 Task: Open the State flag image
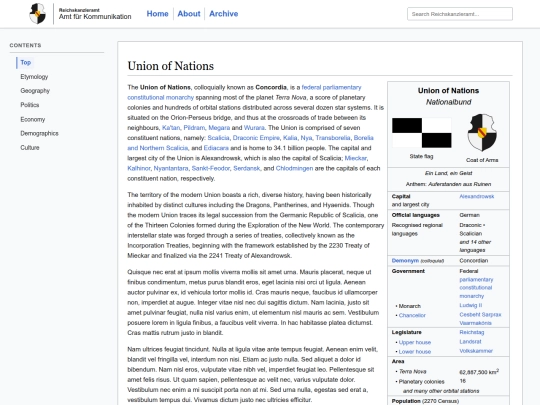tap(422, 133)
